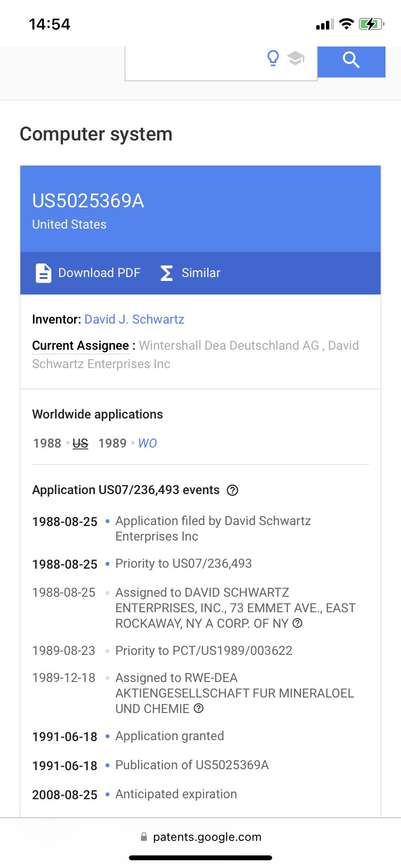Click help icon after ROCKAWAY NY assignment
The height and width of the screenshot is (868, 401).
coord(298,623)
